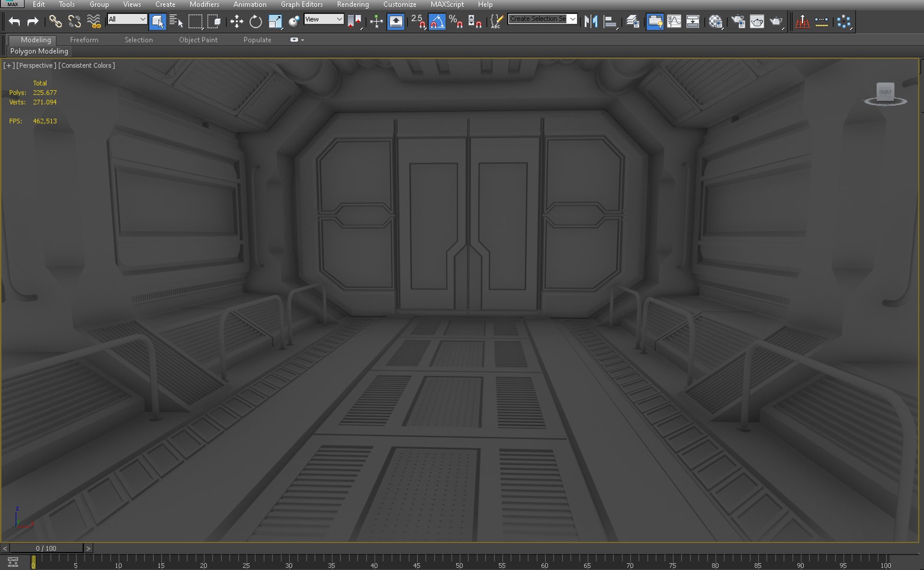Activate Select and Link tool
The height and width of the screenshot is (570, 924).
[55, 22]
